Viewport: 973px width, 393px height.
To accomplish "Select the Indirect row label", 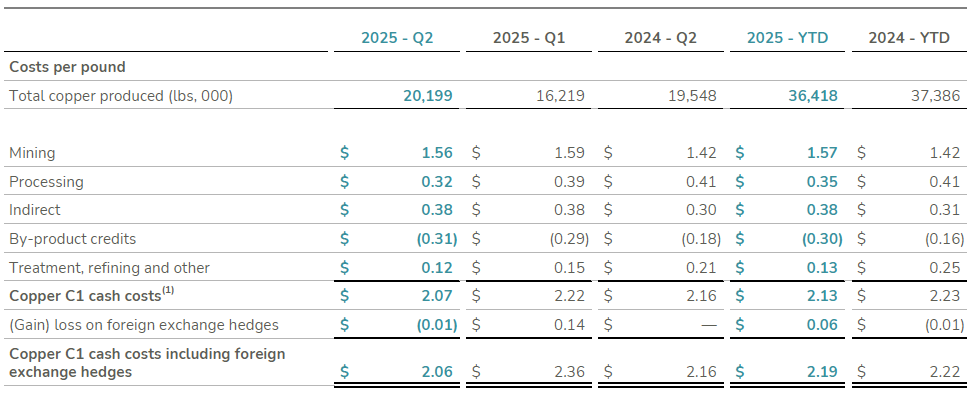I will (x=35, y=210).
